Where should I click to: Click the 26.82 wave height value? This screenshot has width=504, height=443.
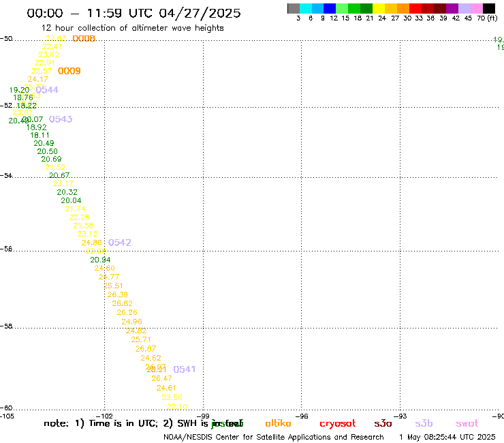122,304
